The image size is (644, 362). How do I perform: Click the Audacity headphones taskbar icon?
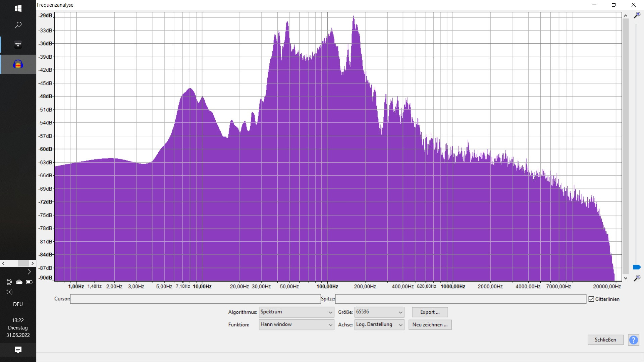(18, 64)
